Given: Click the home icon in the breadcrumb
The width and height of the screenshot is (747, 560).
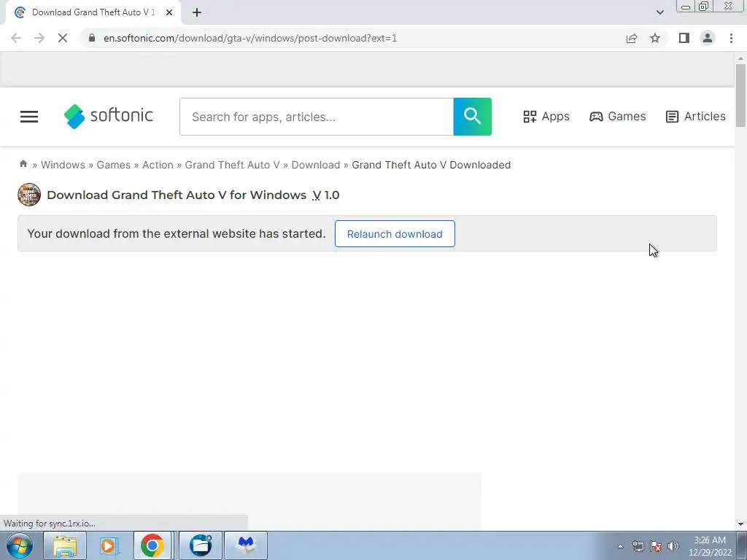Looking at the screenshot, I should (23, 164).
